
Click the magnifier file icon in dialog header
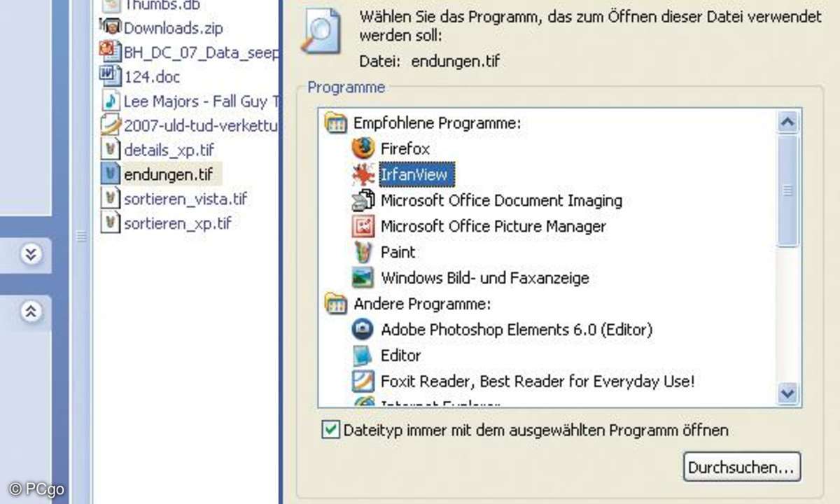coord(321,31)
